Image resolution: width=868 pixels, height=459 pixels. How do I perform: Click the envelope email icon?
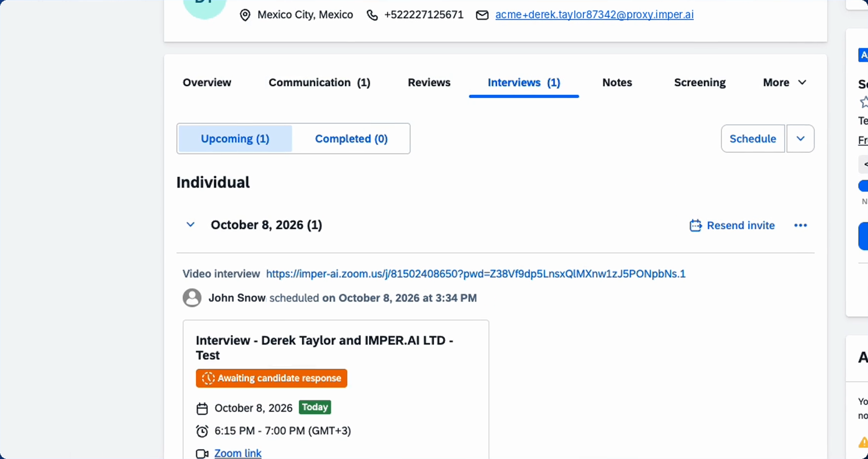pos(482,15)
